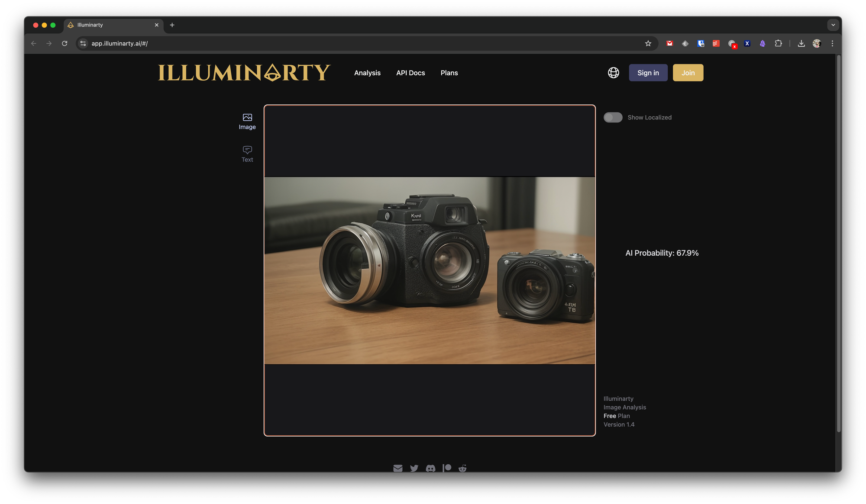Screen dimensions: 866x504
Task: Expand the tab search chevron
Action: click(x=833, y=25)
